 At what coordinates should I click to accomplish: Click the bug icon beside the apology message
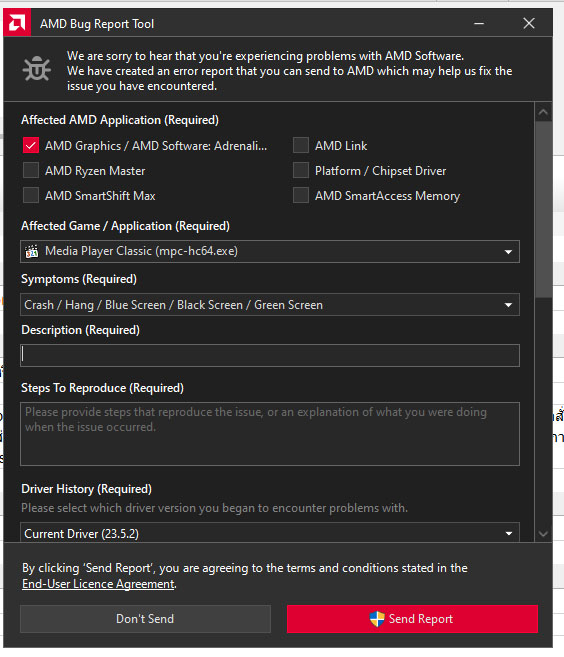[37, 68]
